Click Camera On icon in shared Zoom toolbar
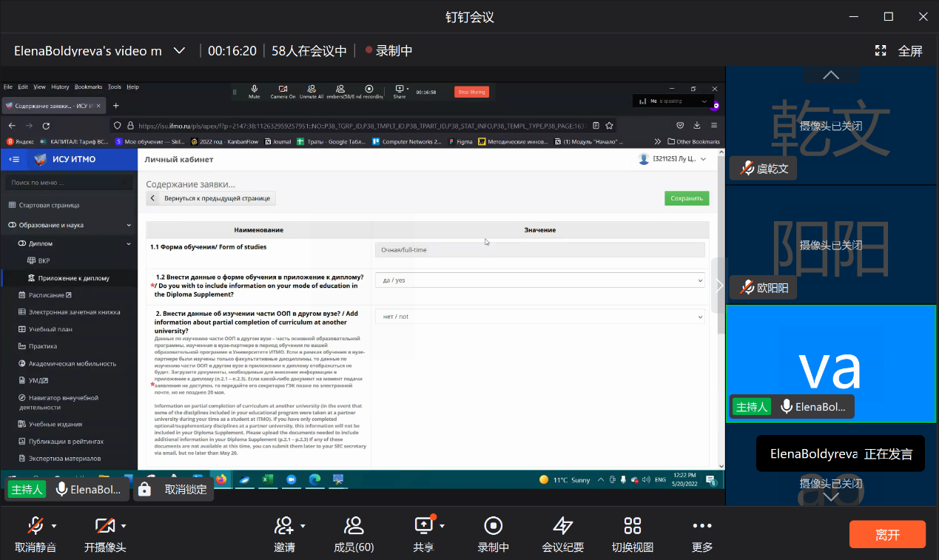Screen dimensions: 939x560 [283, 92]
